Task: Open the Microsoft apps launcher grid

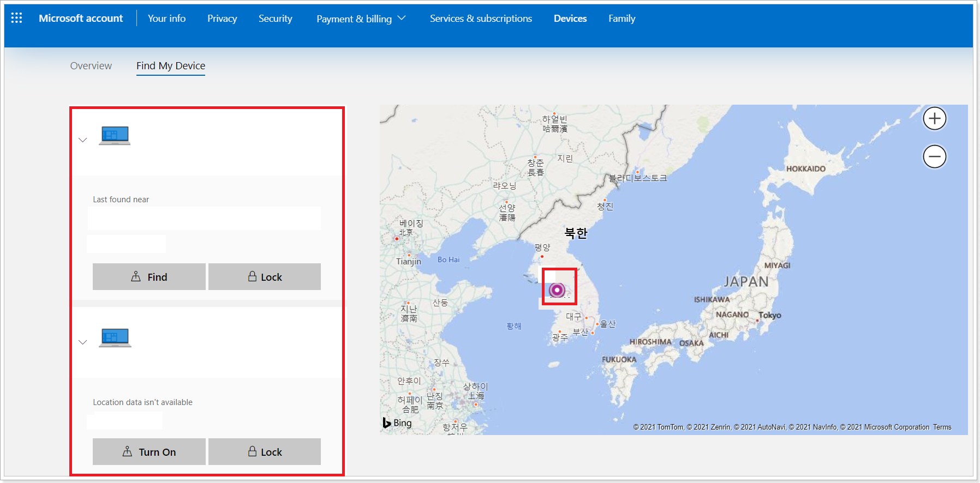Action: [16, 18]
